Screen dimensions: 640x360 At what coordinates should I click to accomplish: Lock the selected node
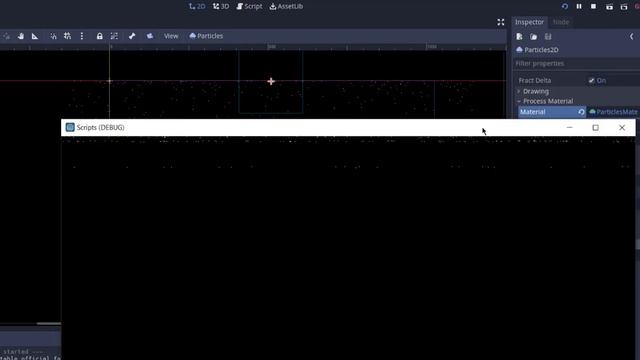(x=100, y=36)
